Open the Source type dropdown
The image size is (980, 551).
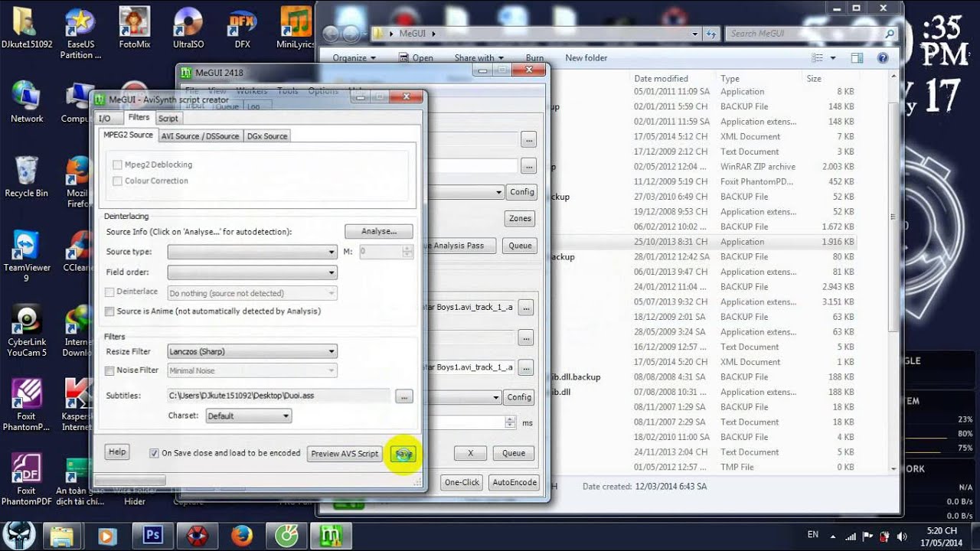(252, 252)
